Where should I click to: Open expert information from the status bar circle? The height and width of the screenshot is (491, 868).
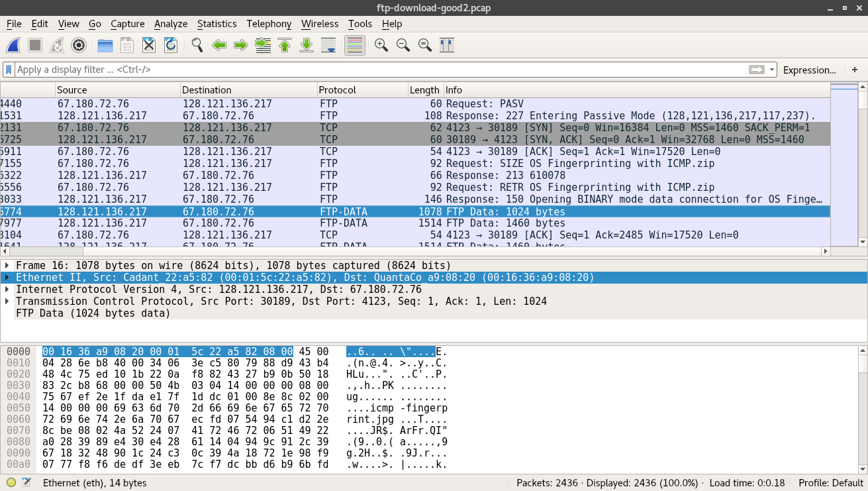point(11,483)
